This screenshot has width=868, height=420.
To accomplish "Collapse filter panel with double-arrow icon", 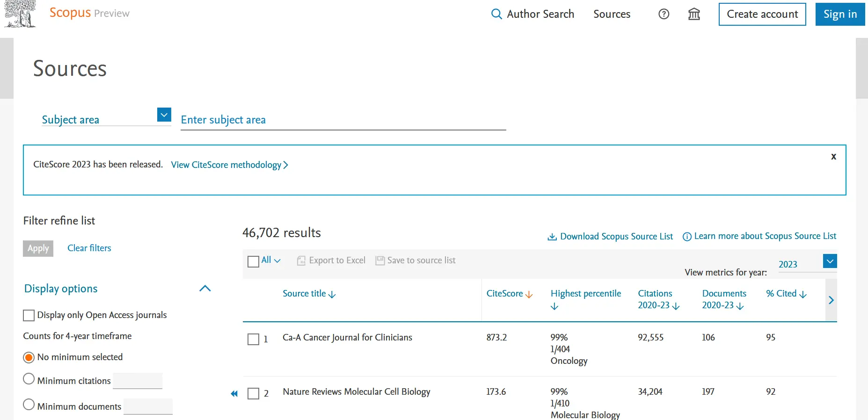I will pos(234,394).
